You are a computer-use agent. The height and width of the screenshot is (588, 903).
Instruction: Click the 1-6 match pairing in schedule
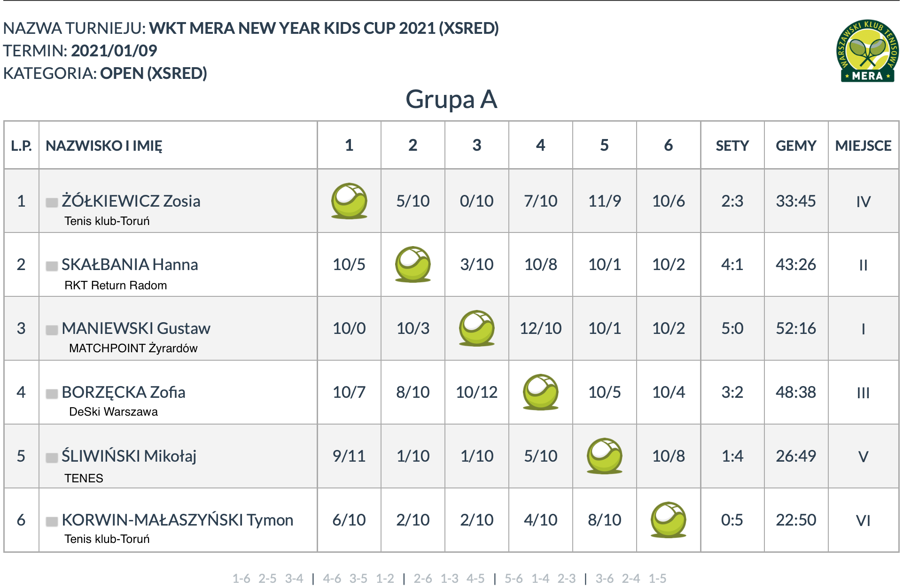click(x=241, y=579)
